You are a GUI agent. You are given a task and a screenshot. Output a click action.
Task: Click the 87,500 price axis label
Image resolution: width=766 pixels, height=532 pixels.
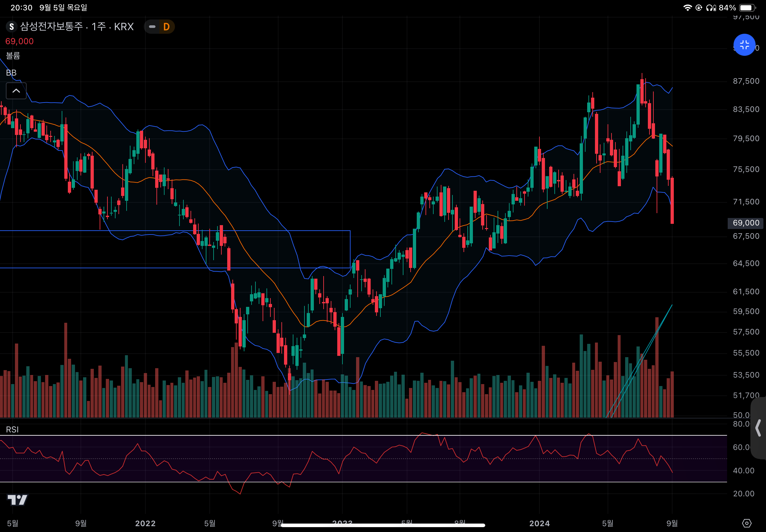click(x=746, y=81)
